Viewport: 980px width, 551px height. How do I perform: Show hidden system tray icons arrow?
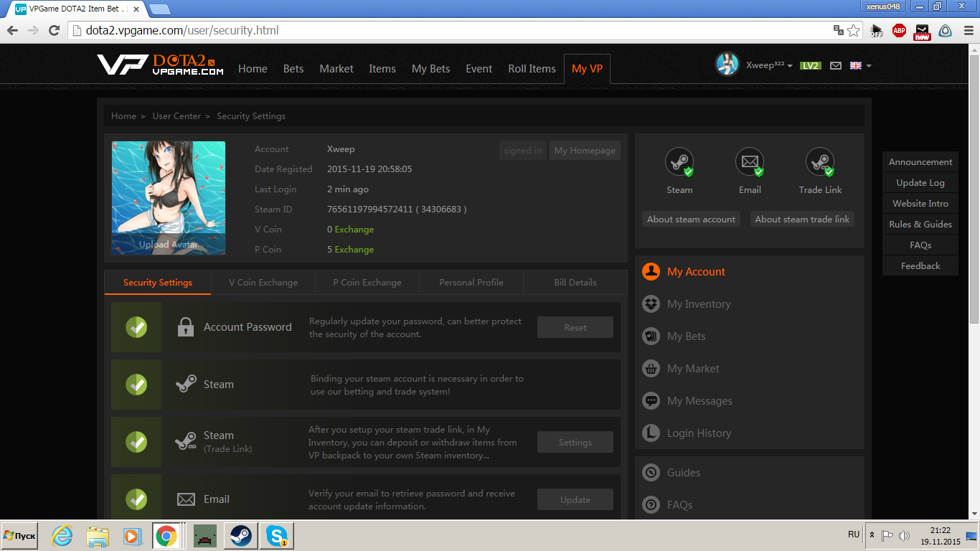(872, 535)
